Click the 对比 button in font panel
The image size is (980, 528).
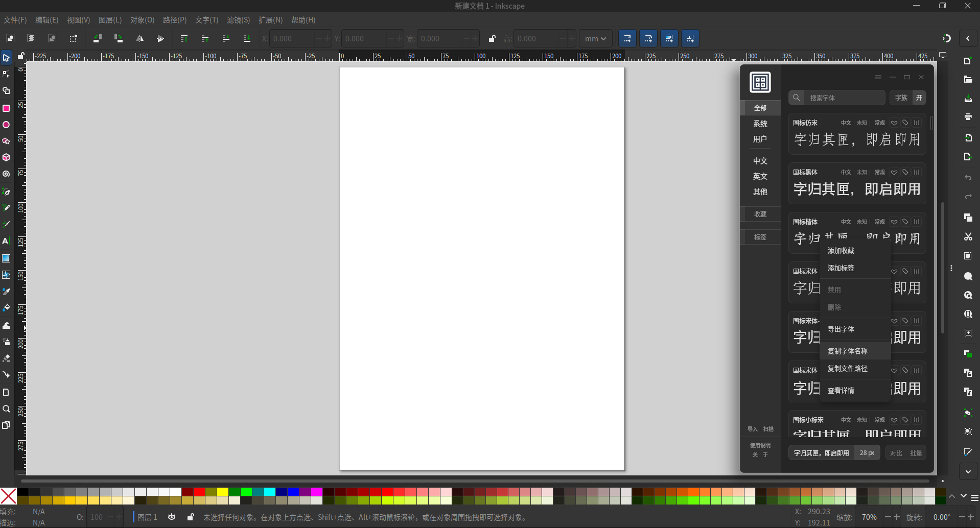[896, 453]
